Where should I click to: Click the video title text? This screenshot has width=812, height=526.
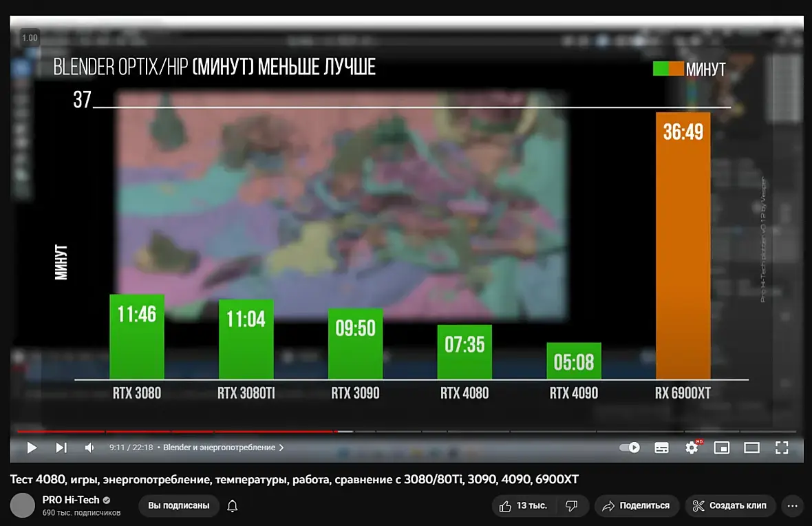point(294,479)
